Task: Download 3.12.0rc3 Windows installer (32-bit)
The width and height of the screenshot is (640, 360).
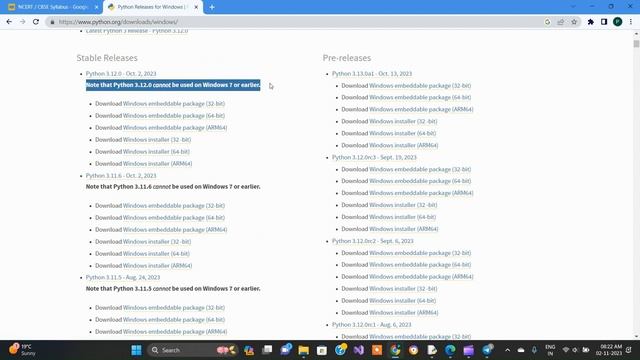Action: click(x=403, y=205)
